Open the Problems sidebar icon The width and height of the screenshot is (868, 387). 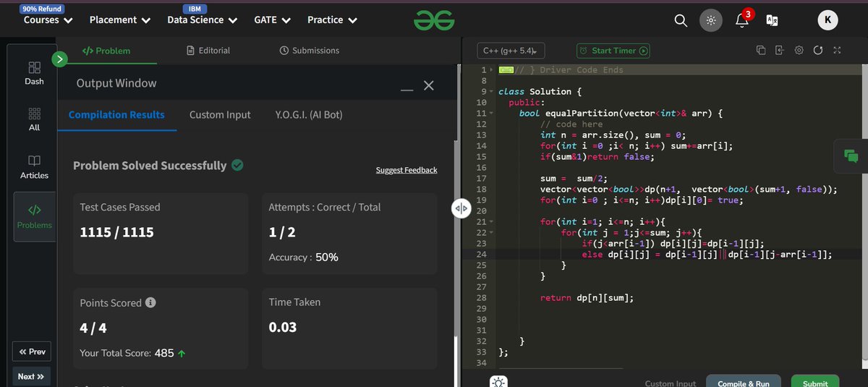tap(34, 216)
